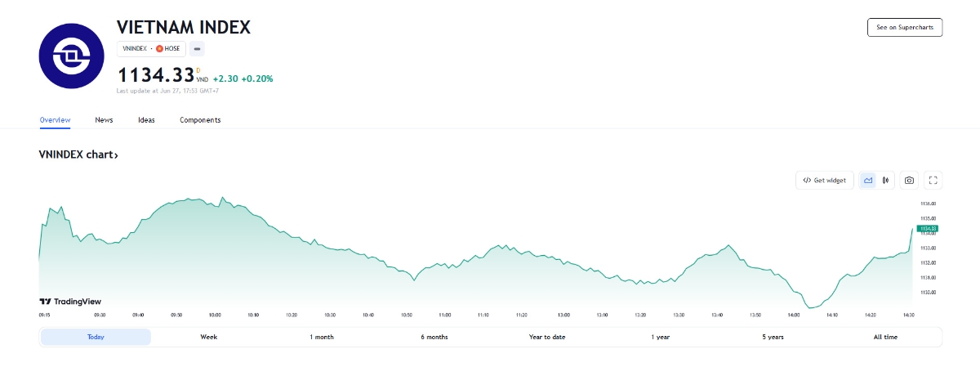Screen dimensions: 980x376
Task: Open the News tab
Action: [104, 120]
